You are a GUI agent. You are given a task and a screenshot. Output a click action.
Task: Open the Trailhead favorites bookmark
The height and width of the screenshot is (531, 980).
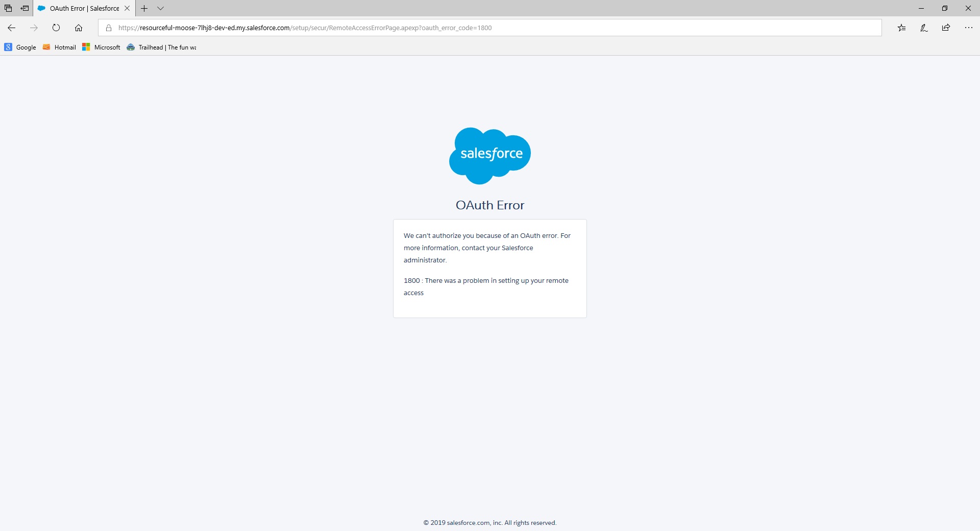point(161,47)
